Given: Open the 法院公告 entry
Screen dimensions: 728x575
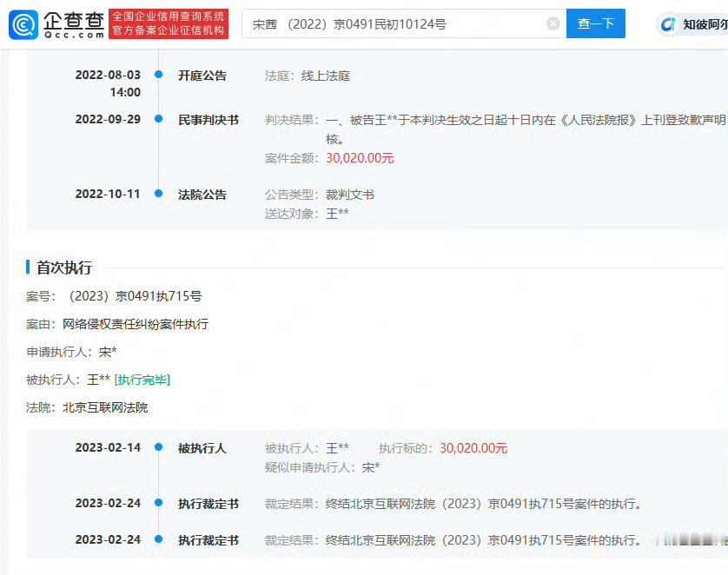Looking at the screenshot, I should 202,195.
